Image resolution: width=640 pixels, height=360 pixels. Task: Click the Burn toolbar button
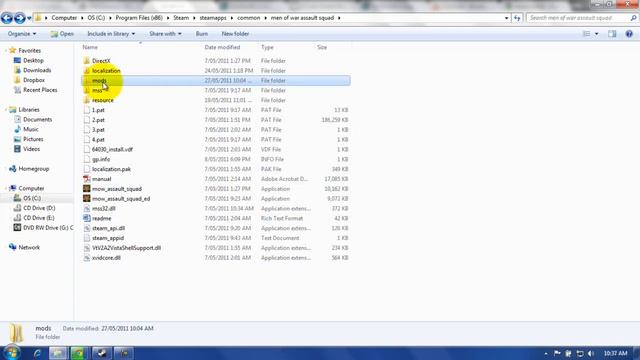(202, 34)
